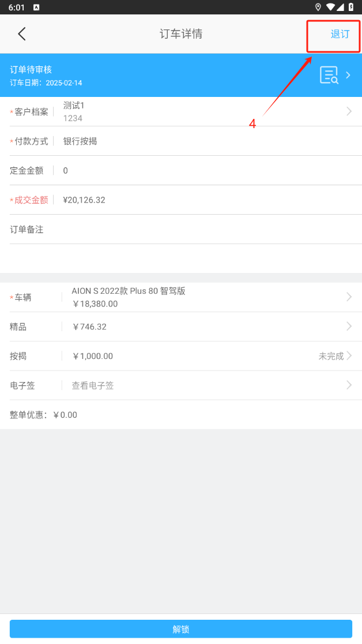Tap the 成交金额 deal amount value
The image size is (362, 644).
click(x=84, y=200)
